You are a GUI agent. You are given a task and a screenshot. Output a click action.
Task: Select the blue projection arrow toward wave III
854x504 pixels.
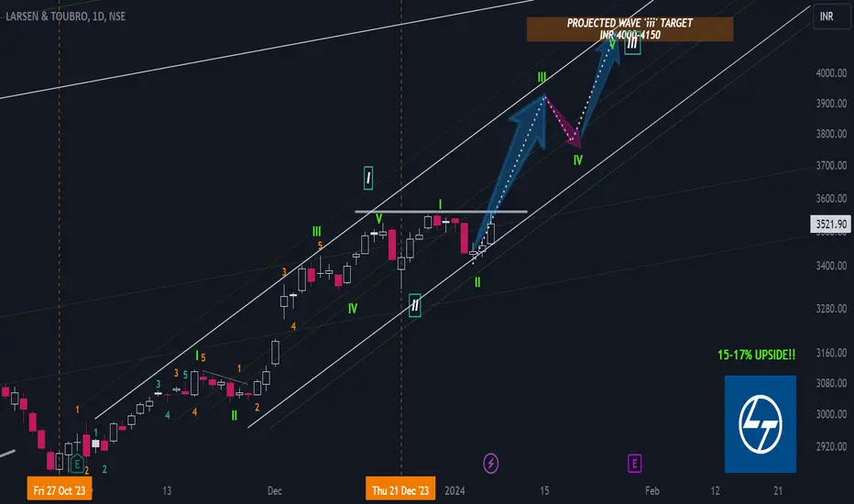point(509,174)
